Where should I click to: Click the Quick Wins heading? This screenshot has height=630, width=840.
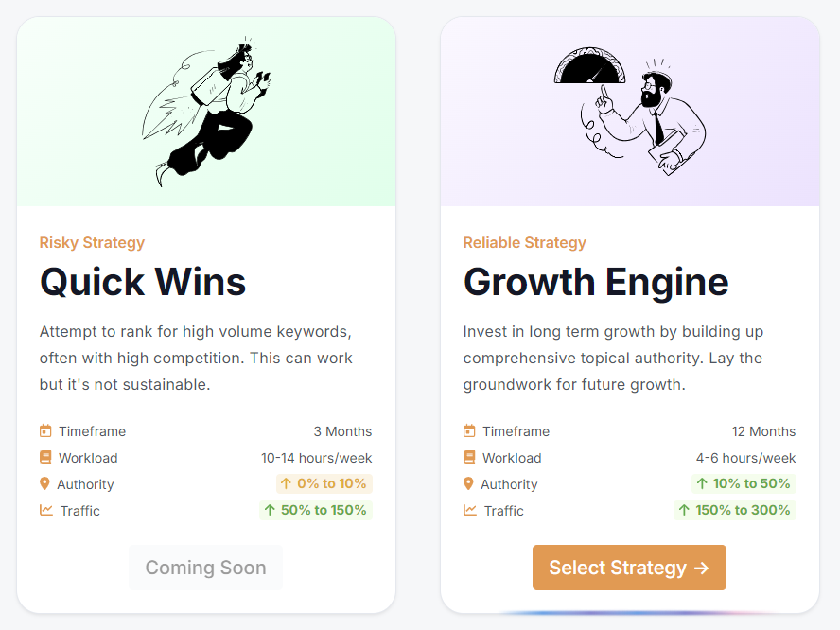[x=143, y=282]
